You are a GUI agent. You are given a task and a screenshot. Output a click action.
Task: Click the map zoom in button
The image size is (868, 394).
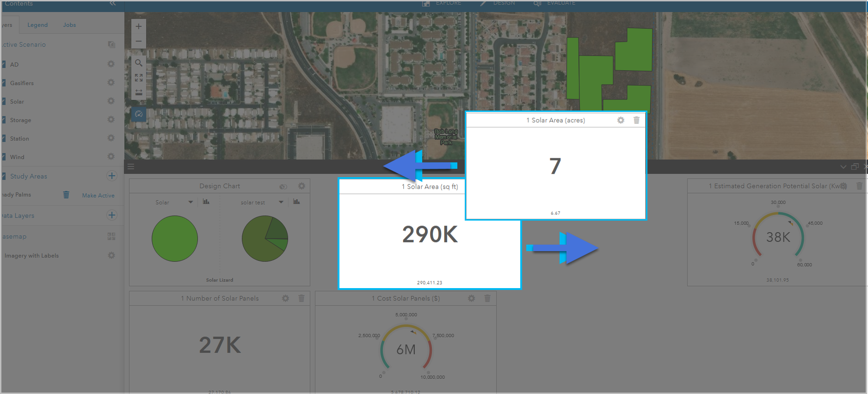[139, 26]
